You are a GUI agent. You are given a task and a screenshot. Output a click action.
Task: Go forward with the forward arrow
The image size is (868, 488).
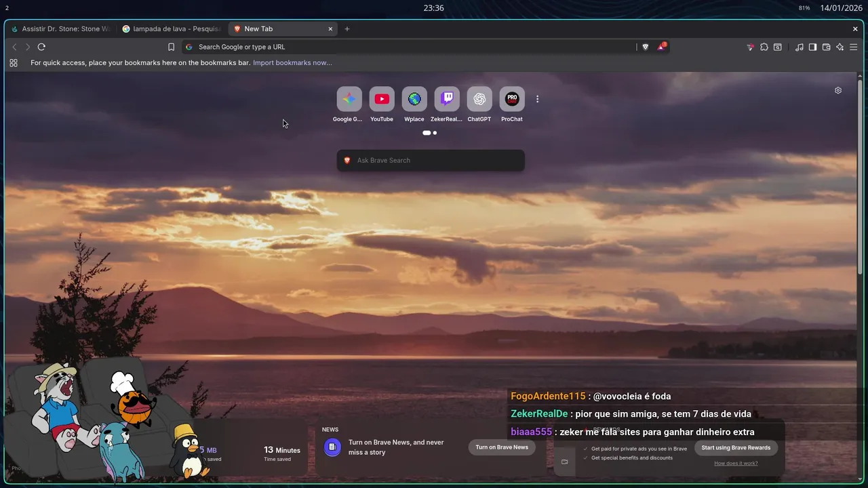pyautogui.click(x=28, y=47)
